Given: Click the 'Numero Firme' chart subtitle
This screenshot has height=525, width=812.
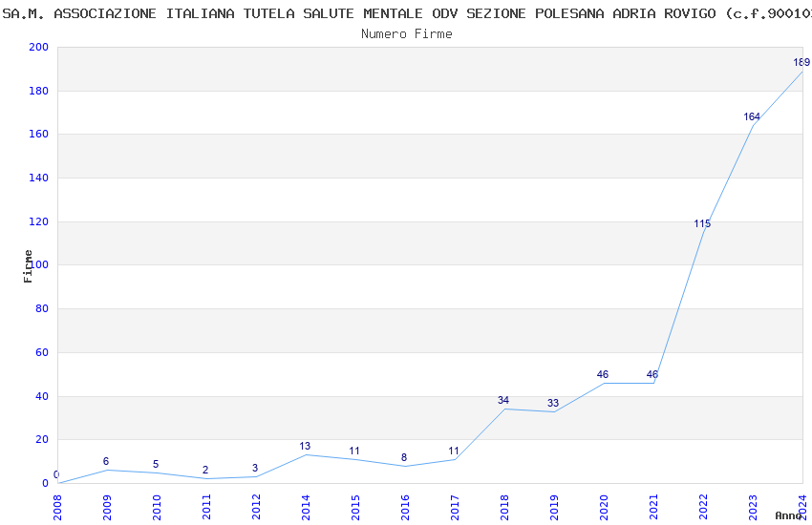Looking at the screenshot, I should point(407,34).
